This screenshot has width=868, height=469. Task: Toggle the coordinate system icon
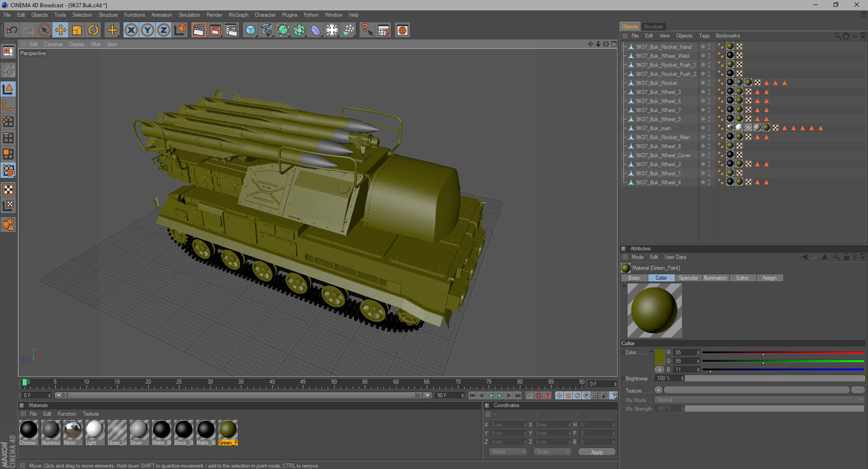(180, 30)
